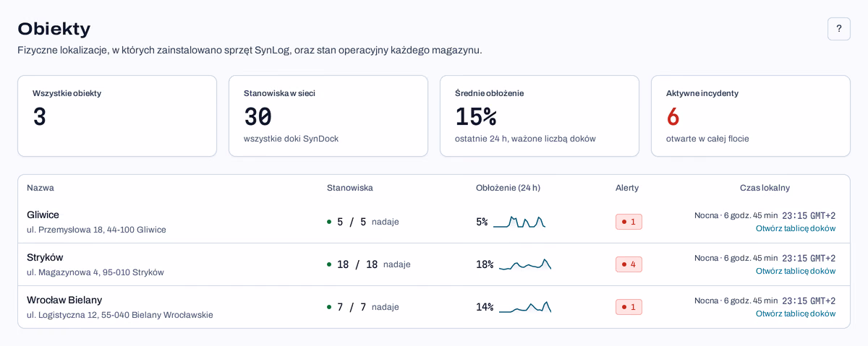Click the 18% occupancy value for Stryków
The height and width of the screenshot is (346, 868).
(485, 264)
